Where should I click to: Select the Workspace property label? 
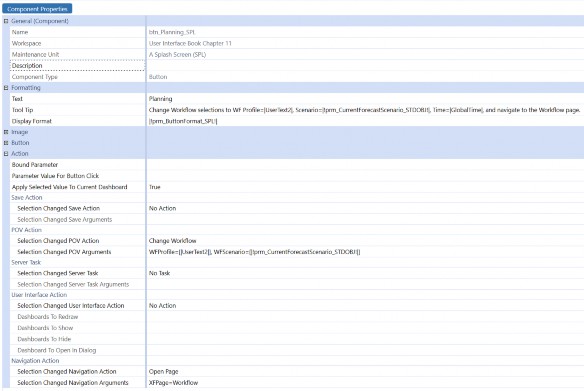pyautogui.click(x=26, y=44)
